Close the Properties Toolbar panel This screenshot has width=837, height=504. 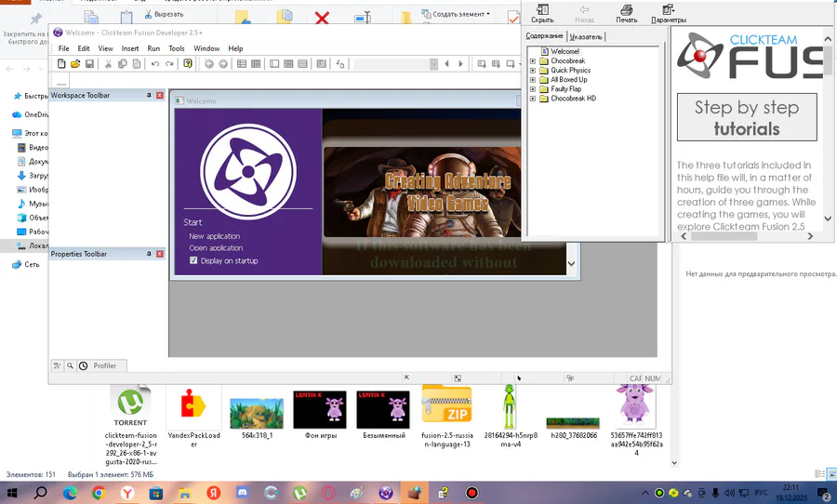pos(160,254)
